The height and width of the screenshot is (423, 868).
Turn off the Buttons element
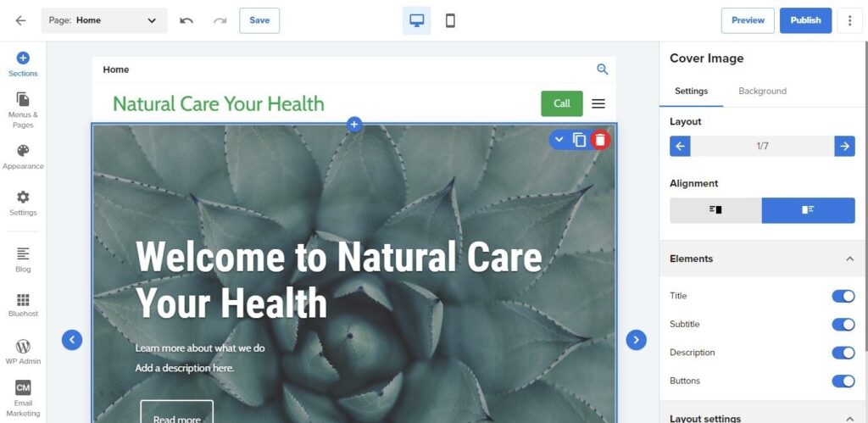[x=843, y=381]
